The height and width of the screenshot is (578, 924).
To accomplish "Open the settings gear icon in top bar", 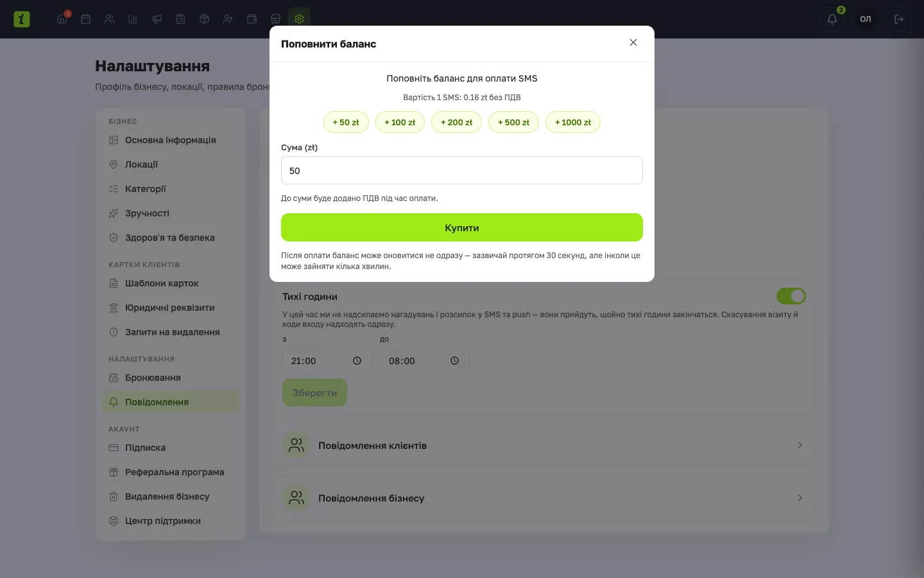I will point(299,19).
